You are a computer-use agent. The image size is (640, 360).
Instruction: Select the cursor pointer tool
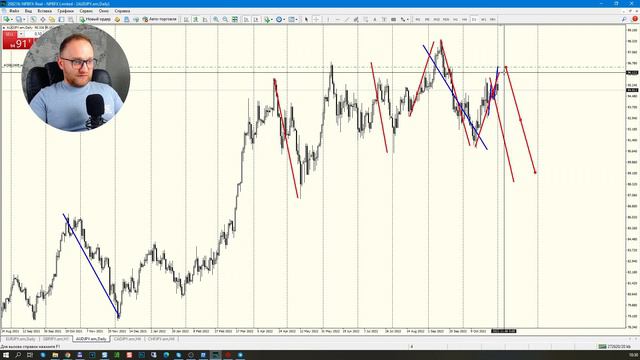pyautogui.click(x=306, y=19)
